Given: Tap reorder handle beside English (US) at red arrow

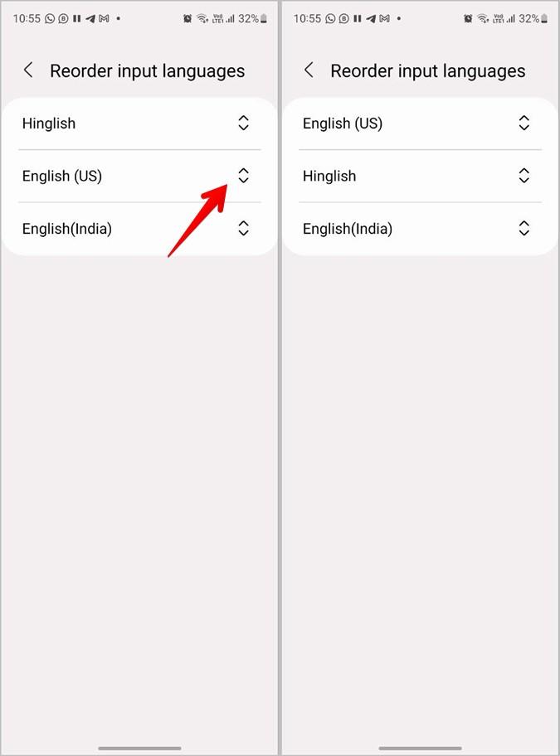Looking at the screenshot, I should (244, 176).
